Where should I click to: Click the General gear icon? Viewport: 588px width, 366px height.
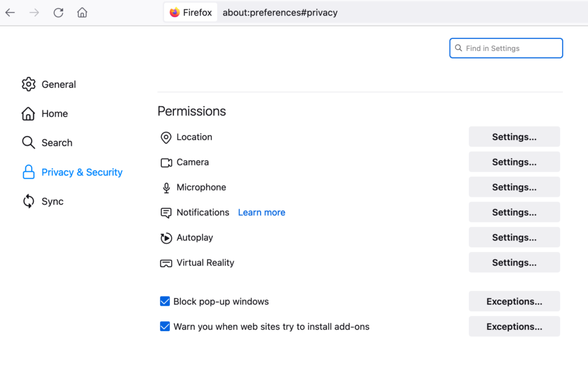[x=29, y=84]
